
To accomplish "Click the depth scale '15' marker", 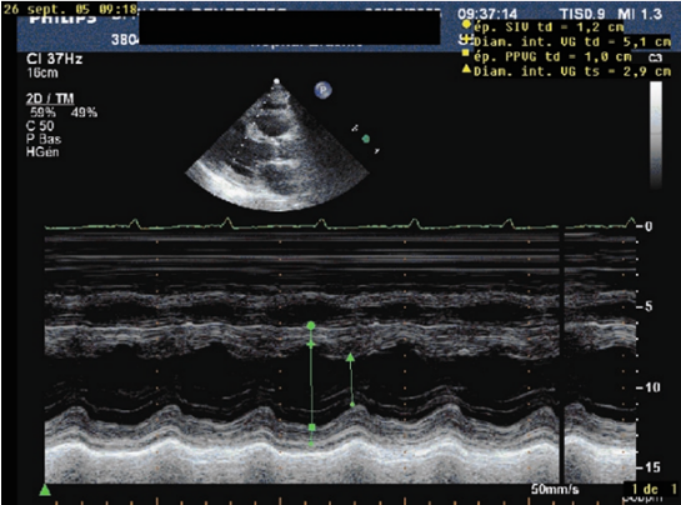I will click(652, 467).
